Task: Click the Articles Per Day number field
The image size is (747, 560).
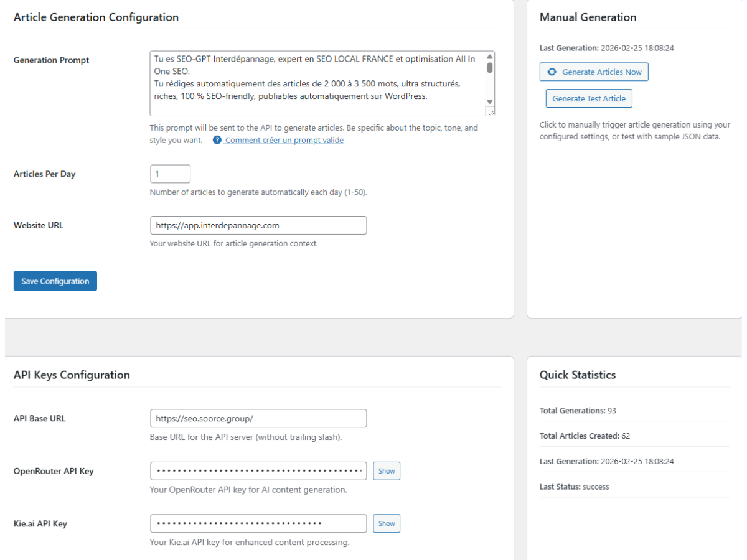Action: (170, 174)
